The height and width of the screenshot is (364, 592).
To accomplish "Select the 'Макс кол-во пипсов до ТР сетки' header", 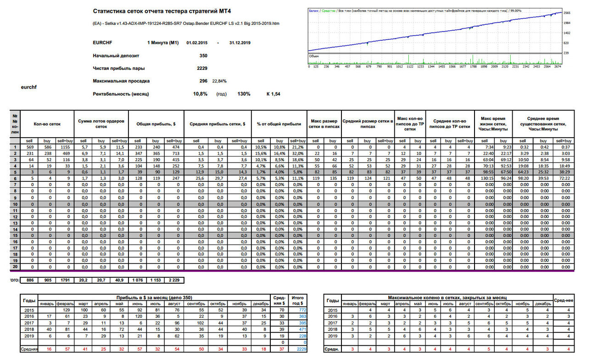I will 411,124.
